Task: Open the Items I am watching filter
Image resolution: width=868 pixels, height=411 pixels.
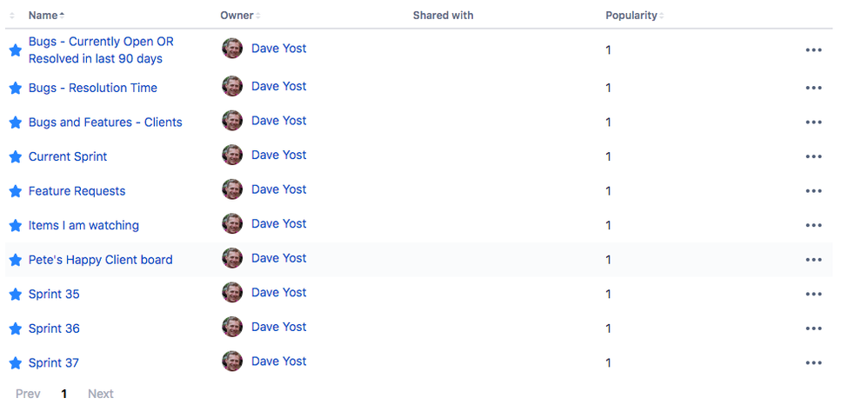Action: click(x=83, y=225)
